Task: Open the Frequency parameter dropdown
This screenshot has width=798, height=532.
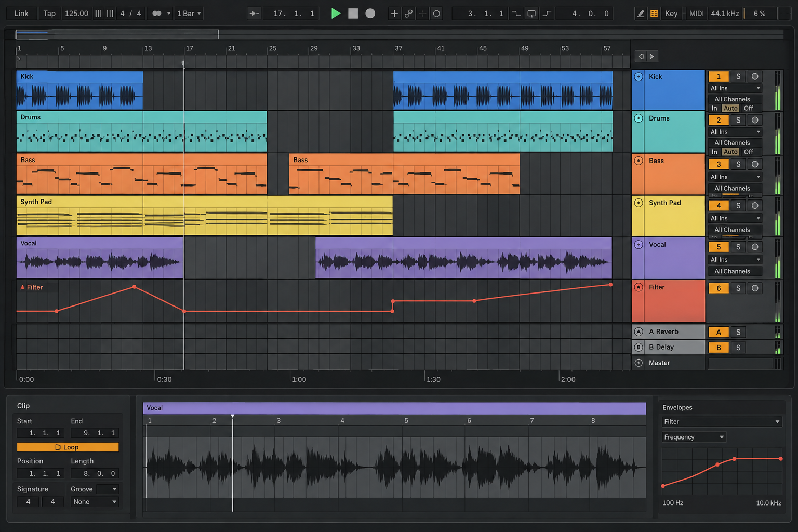Action: click(694, 437)
